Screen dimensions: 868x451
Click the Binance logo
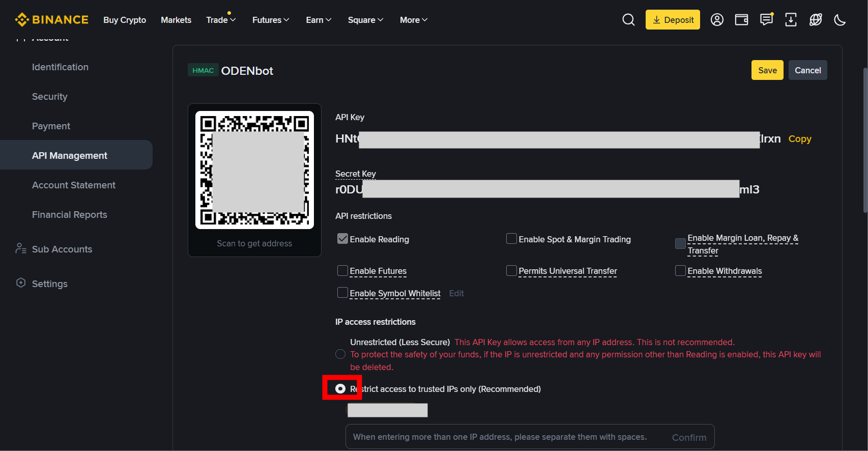click(x=52, y=20)
